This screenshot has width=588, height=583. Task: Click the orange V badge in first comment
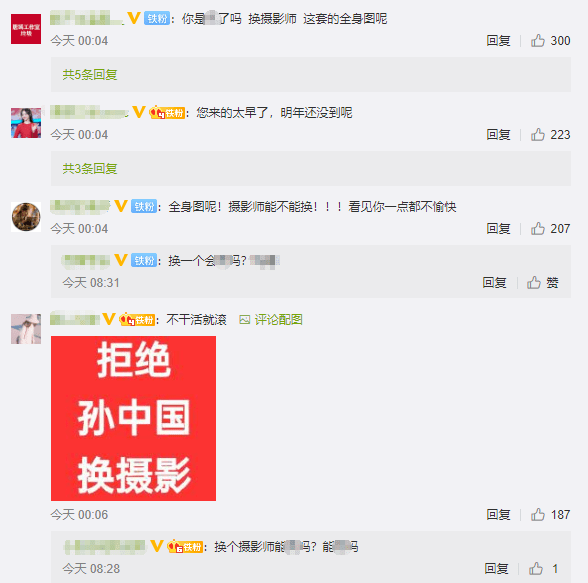[x=134, y=18]
